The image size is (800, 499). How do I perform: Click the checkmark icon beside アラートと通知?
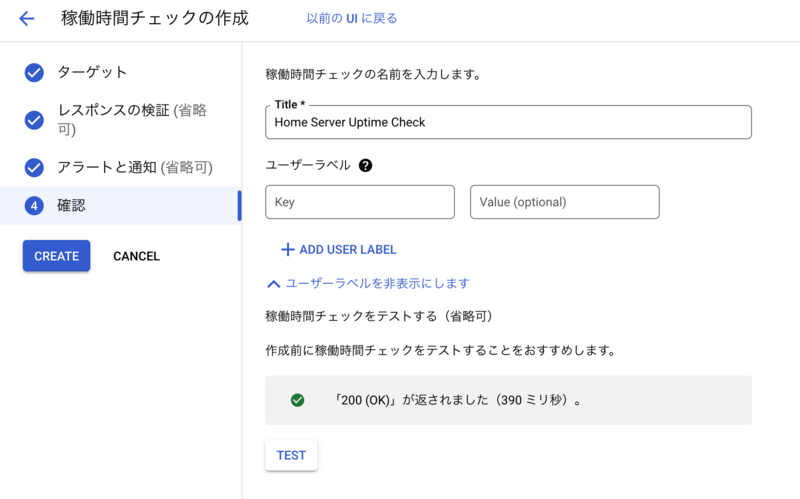pyautogui.click(x=34, y=167)
